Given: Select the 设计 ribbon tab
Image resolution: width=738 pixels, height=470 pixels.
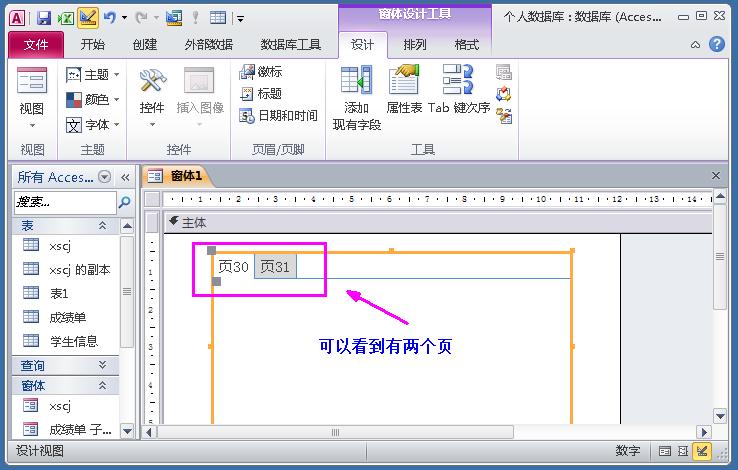Looking at the screenshot, I should (362, 45).
